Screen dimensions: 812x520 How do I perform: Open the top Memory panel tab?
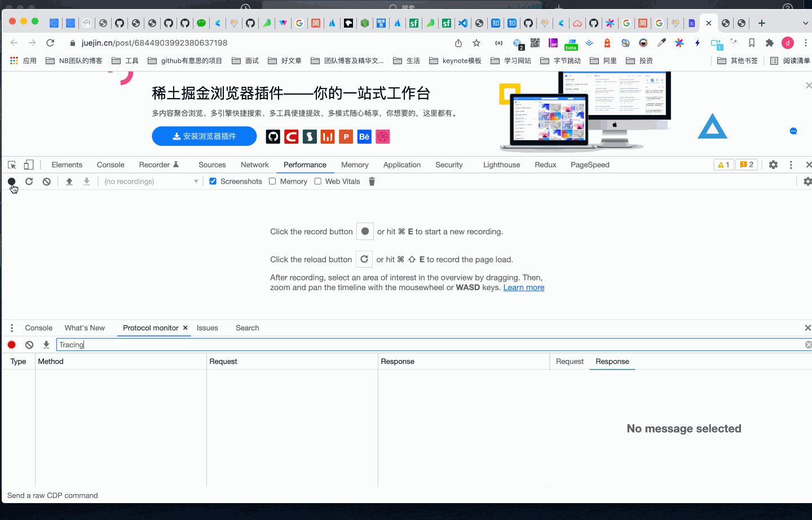(355, 165)
